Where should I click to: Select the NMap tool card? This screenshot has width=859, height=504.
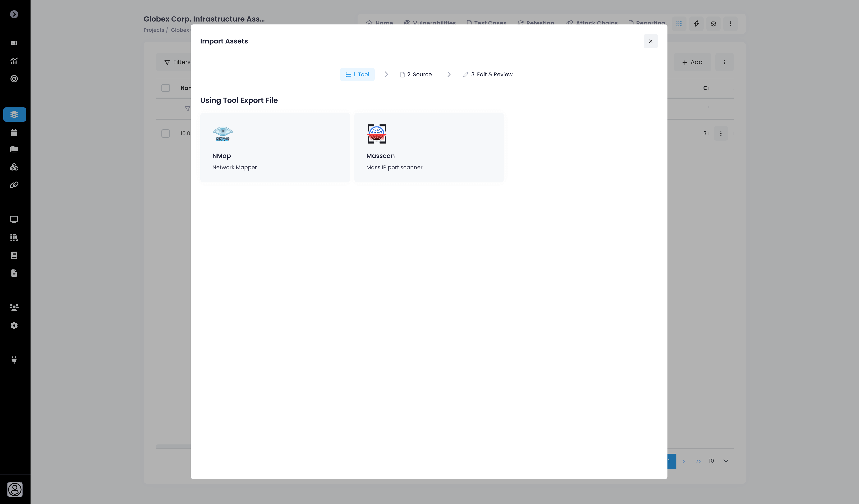click(x=275, y=147)
